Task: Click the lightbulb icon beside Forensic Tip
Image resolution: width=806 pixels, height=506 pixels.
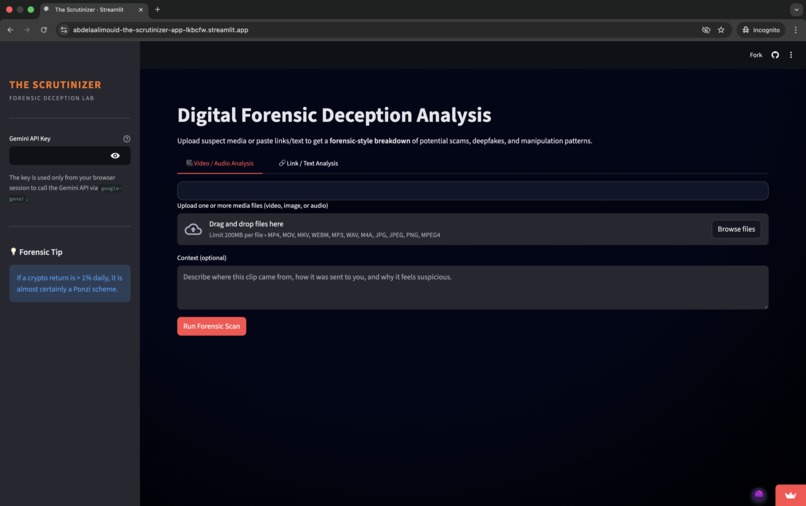Action: click(x=13, y=251)
